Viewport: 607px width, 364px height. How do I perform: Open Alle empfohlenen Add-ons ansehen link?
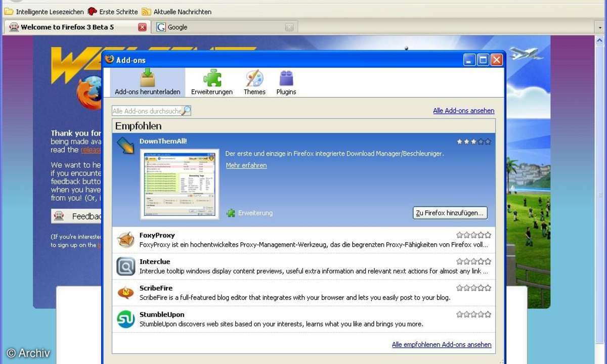click(442, 344)
